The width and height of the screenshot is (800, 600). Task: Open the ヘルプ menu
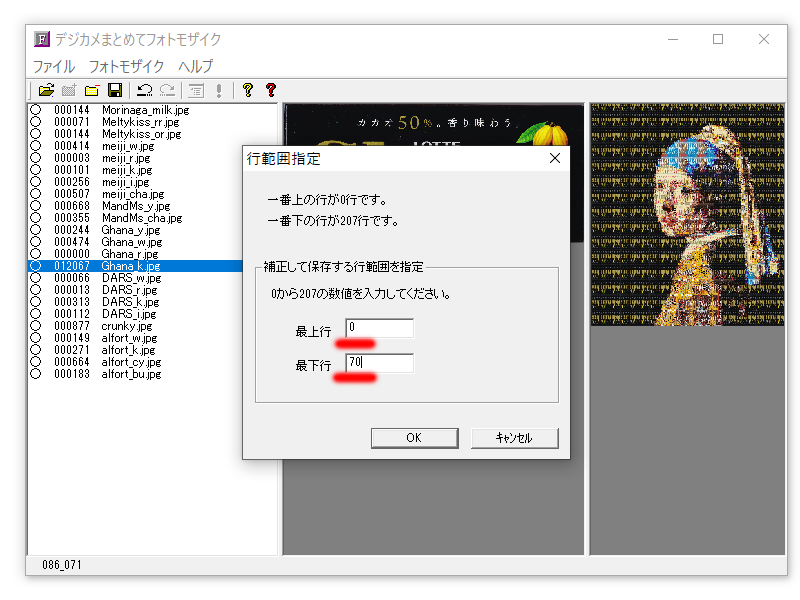click(x=195, y=66)
